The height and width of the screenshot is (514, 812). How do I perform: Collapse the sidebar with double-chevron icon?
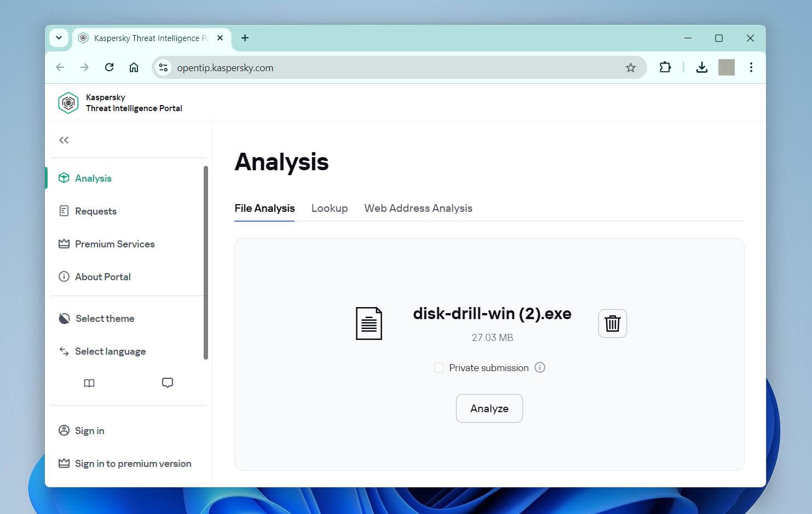(64, 140)
